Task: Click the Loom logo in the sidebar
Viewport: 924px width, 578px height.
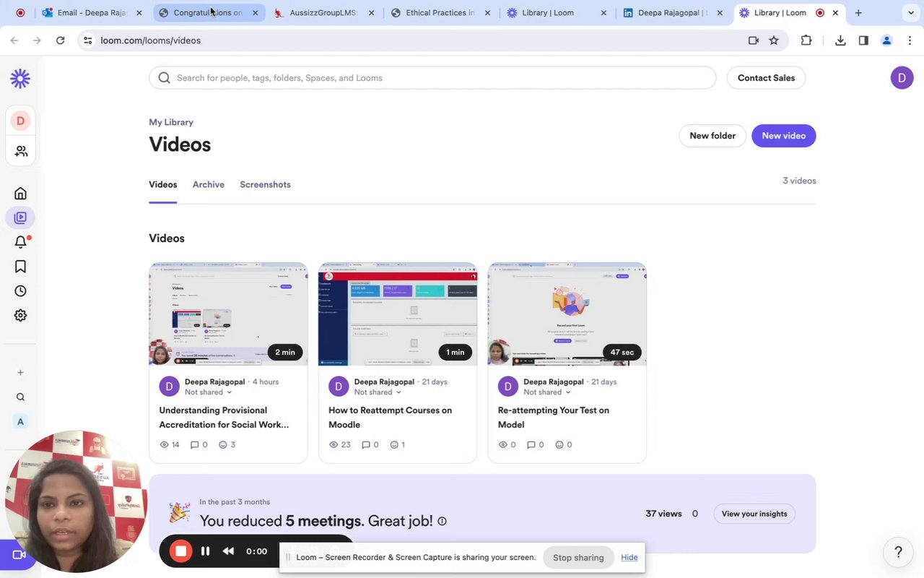Action: point(20,78)
